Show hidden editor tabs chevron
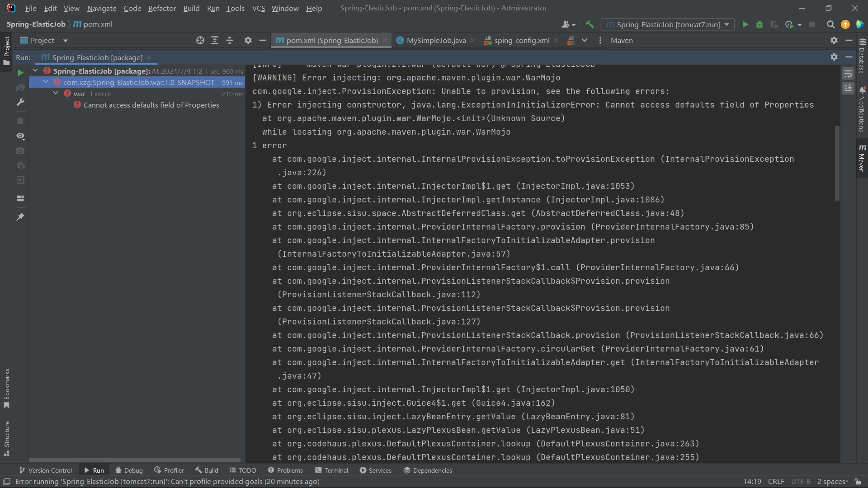 pyautogui.click(x=585, y=40)
